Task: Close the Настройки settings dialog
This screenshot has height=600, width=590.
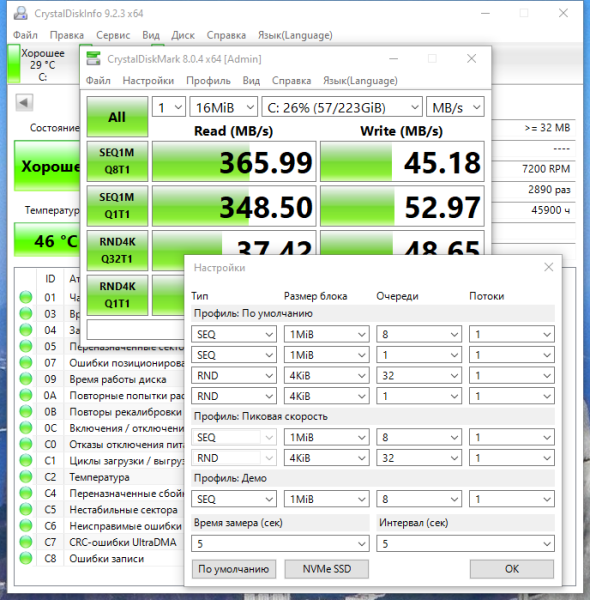Action: click(x=549, y=267)
